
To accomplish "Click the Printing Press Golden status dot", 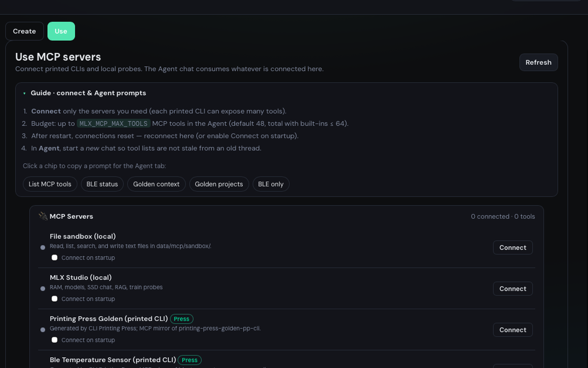I will click(x=43, y=330).
